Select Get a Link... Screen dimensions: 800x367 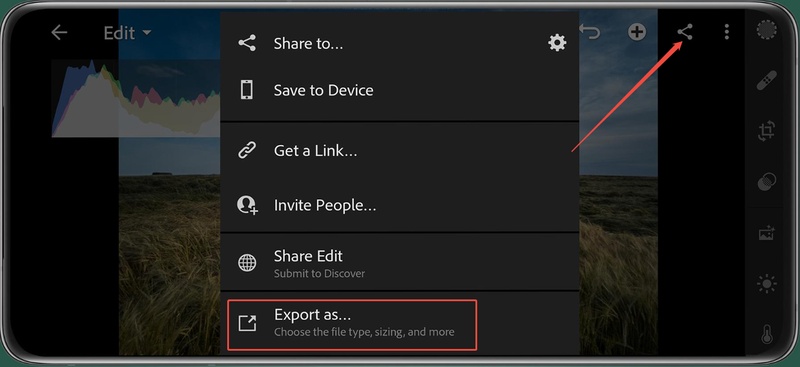[399, 151]
